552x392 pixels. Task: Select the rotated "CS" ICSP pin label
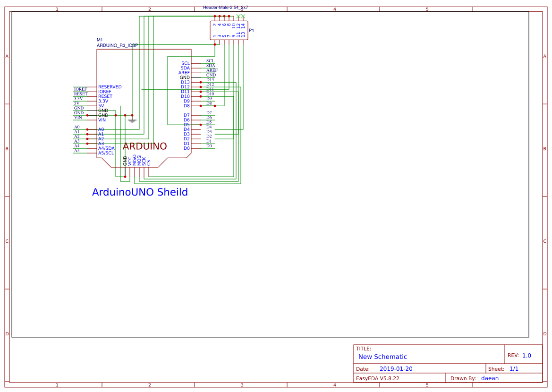149,163
